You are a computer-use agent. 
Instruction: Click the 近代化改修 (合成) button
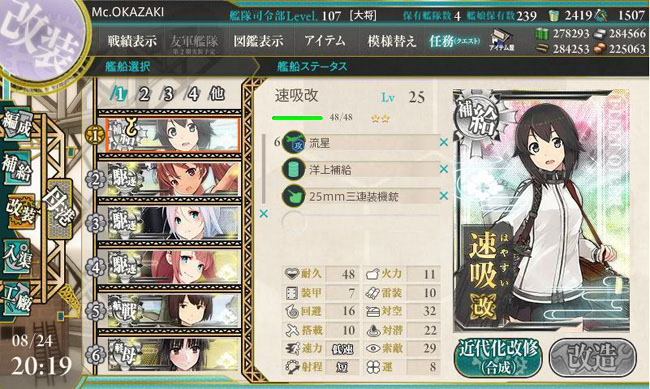coord(498,357)
